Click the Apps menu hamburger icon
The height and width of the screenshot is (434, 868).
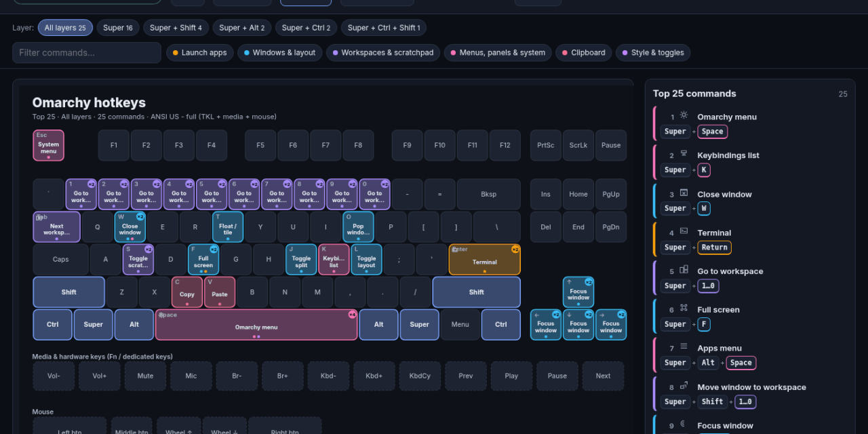(684, 347)
